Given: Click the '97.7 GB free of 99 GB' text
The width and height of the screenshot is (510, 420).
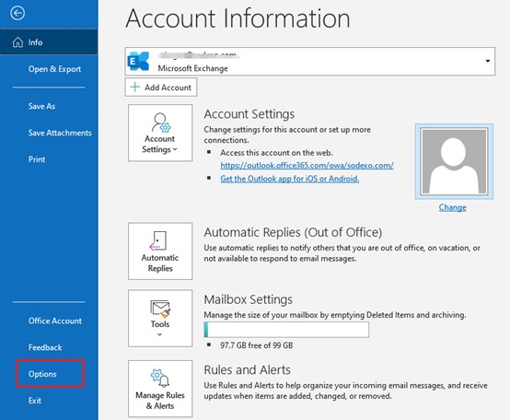Looking at the screenshot, I should click(x=256, y=345).
